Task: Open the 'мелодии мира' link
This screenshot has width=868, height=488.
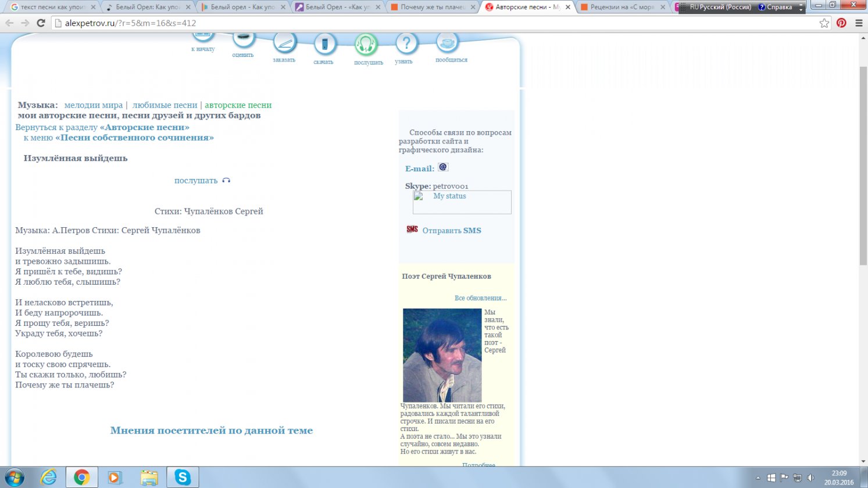Action: point(94,105)
